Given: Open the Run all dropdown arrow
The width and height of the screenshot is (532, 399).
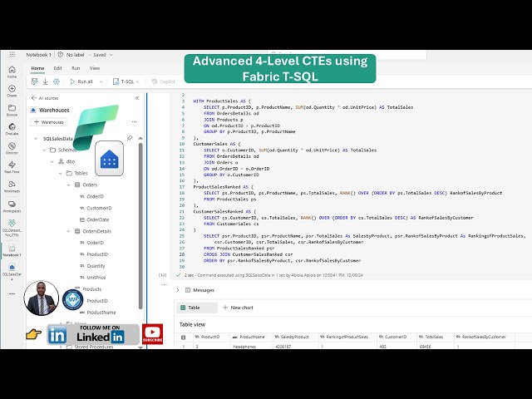Looking at the screenshot, I should pyautogui.click(x=101, y=81).
